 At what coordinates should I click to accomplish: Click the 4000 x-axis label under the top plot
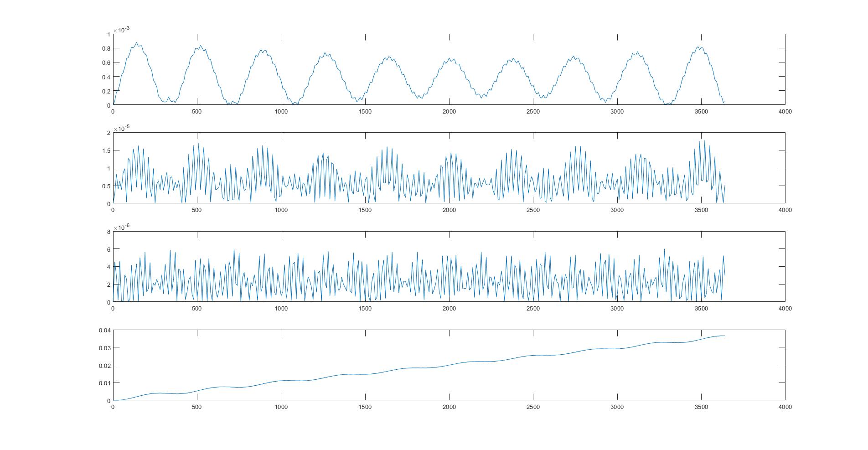click(x=785, y=111)
